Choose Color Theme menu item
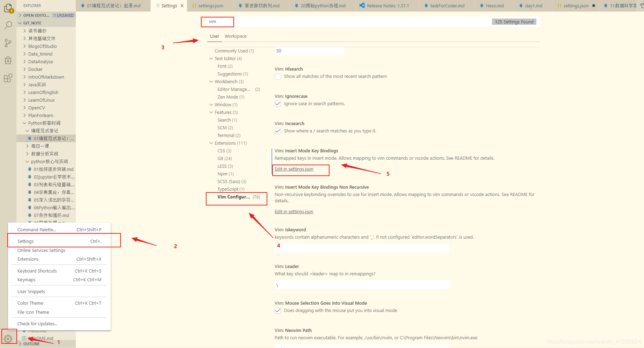644x348 pixels. 59,303
